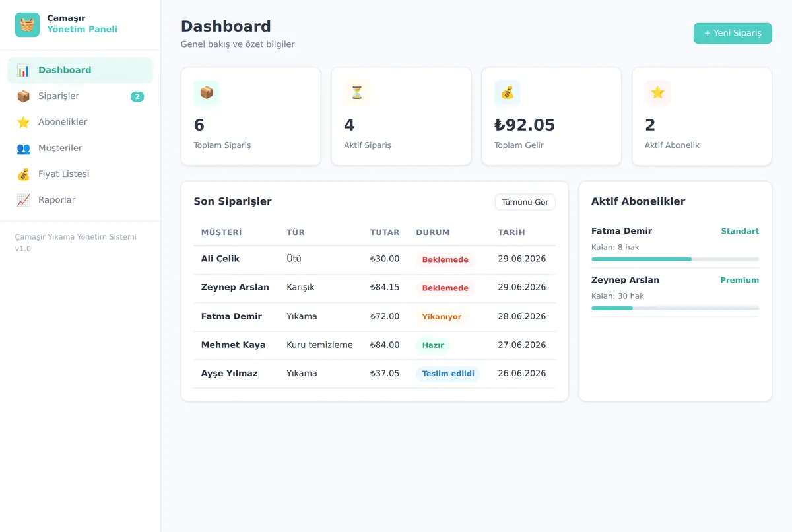
Task: Click the Müşteriler people icon in sidebar
Action: pyautogui.click(x=24, y=148)
